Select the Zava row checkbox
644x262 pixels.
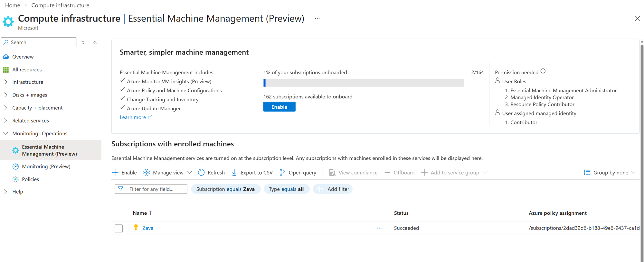tap(119, 228)
